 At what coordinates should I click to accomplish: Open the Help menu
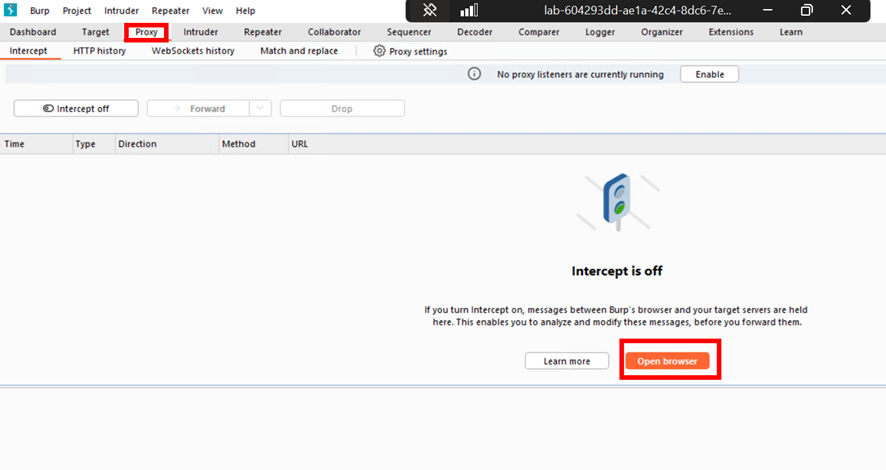(x=245, y=11)
